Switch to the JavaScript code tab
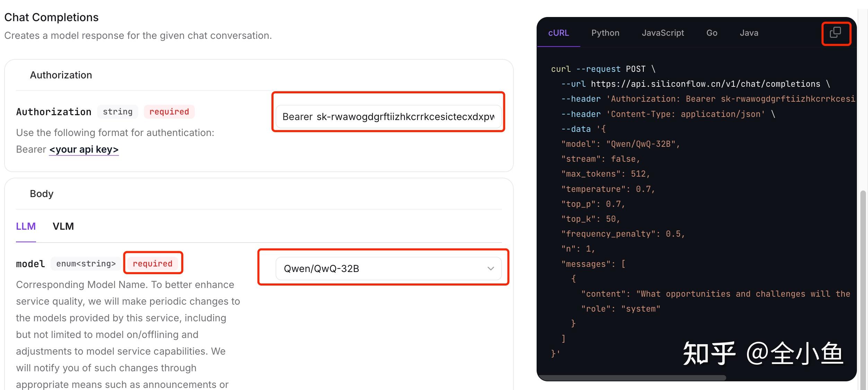 [662, 33]
